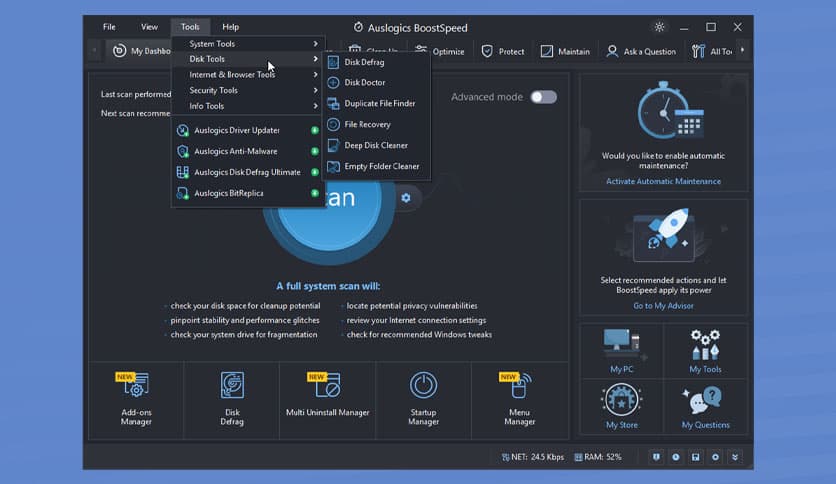Screen dimensions: 836x484
Task: Click clock icon in status bar
Action: pos(676,457)
